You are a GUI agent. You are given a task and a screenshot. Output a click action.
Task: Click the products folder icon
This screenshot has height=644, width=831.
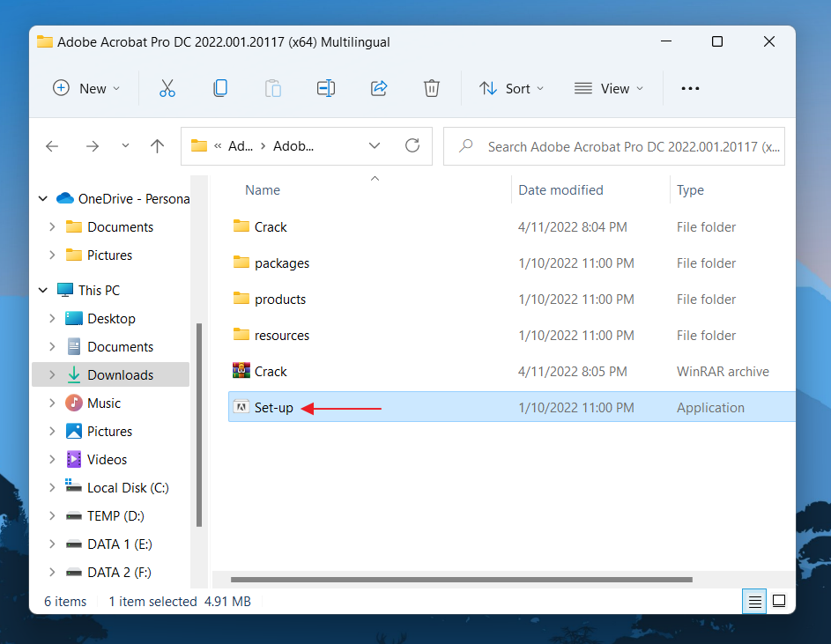(241, 299)
